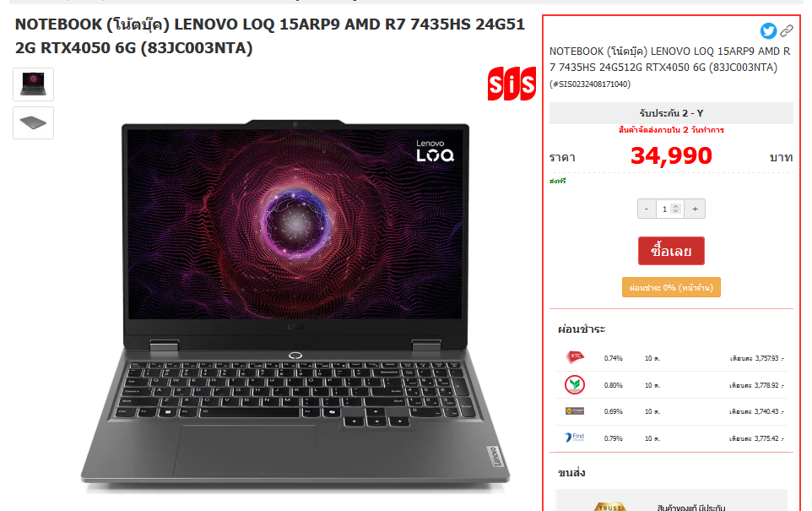Show the front-view laptop thumbnail
The height and width of the screenshot is (511, 812).
(x=33, y=84)
